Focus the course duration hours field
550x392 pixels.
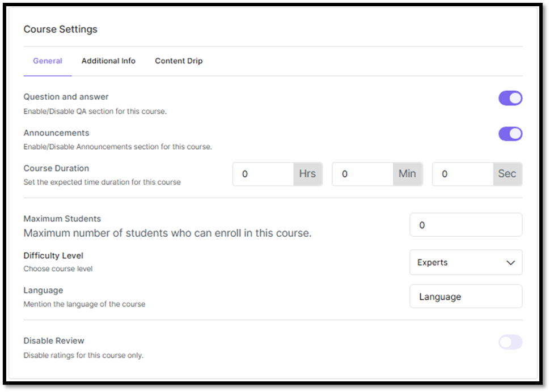tap(263, 174)
